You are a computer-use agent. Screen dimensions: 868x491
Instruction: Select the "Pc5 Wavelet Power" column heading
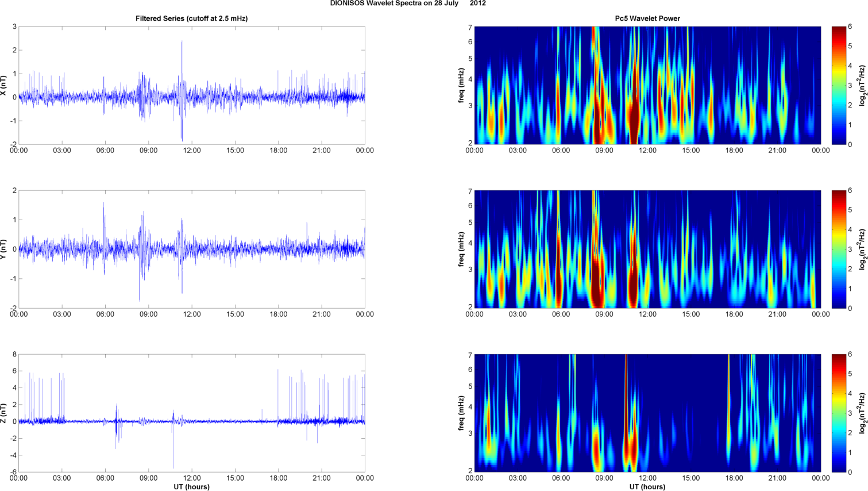(647, 18)
